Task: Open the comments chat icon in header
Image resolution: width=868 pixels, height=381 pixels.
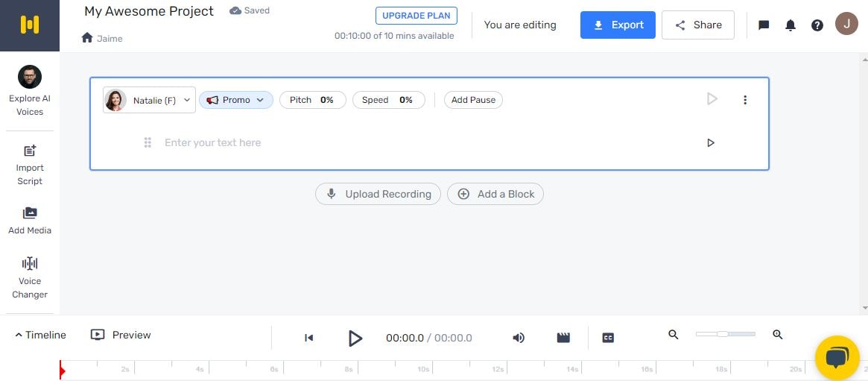Action: pos(764,25)
